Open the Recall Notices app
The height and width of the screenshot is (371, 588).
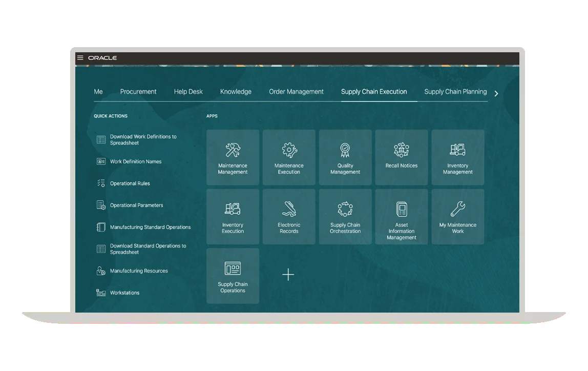click(x=402, y=157)
